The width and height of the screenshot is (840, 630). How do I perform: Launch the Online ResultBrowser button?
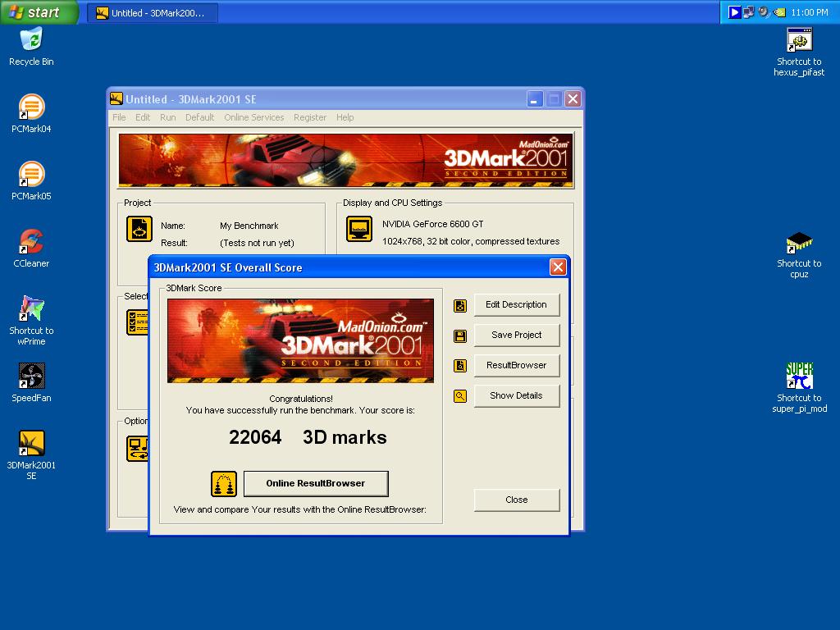[x=316, y=484]
